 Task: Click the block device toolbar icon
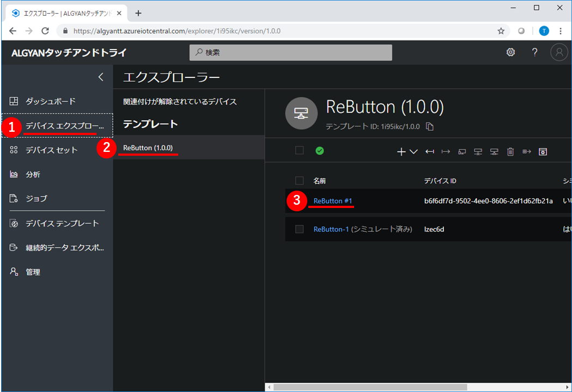click(x=478, y=152)
